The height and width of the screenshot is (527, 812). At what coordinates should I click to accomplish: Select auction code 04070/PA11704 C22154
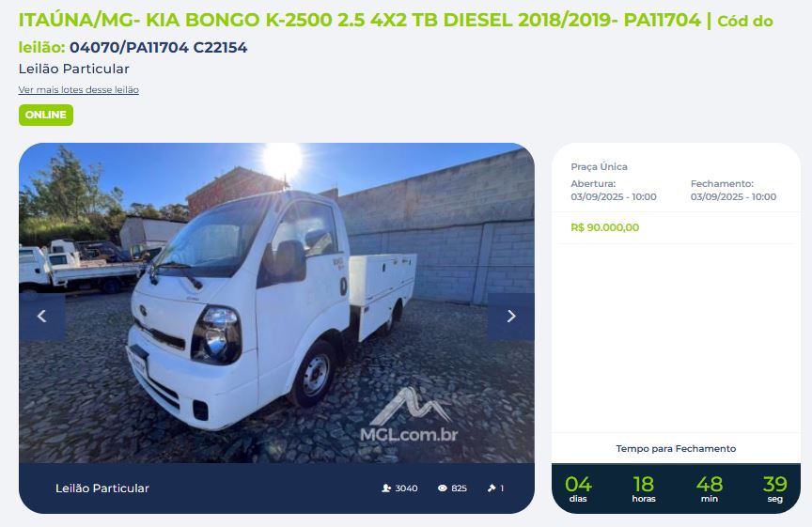pyautogui.click(x=159, y=48)
